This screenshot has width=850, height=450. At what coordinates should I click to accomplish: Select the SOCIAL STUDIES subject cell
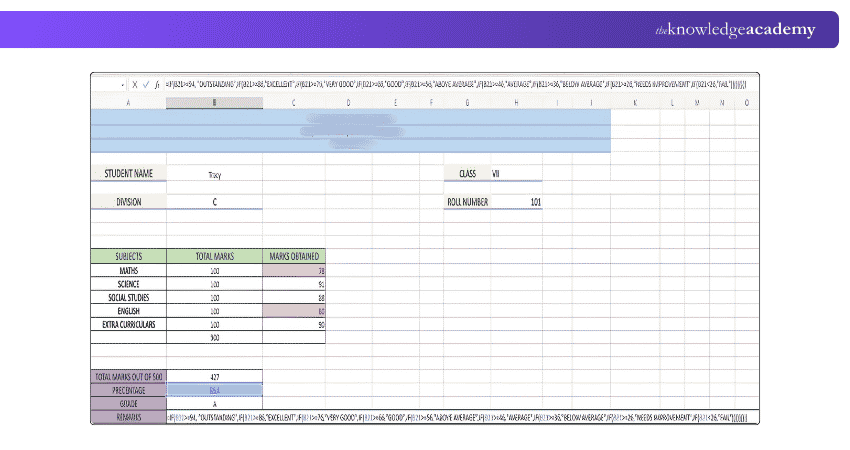tap(128, 297)
